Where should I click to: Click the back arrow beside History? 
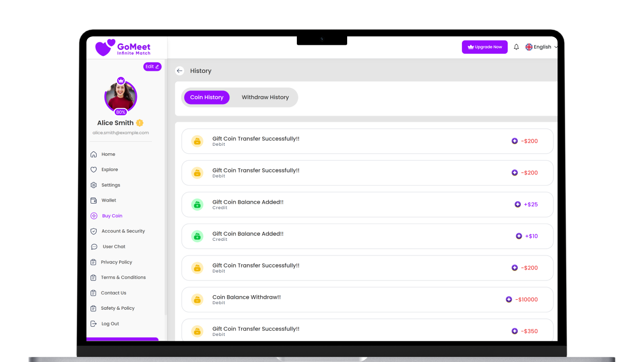180,71
